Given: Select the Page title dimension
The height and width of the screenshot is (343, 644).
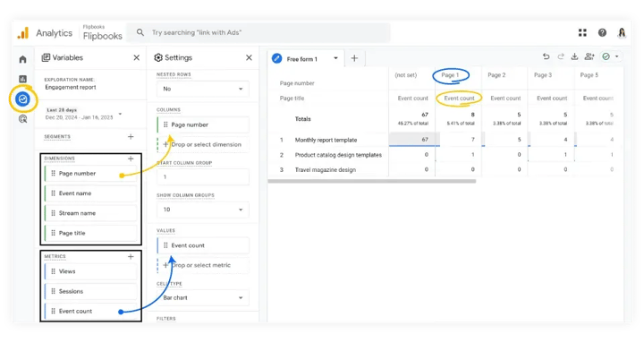Looking at the screenshot, I should [x=90, y=233].
